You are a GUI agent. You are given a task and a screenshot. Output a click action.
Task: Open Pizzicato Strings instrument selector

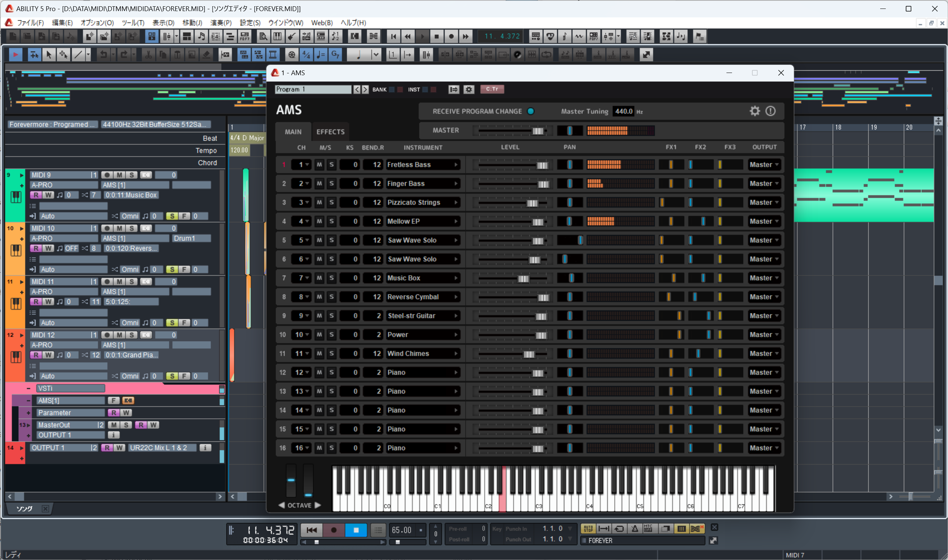point(423,202)
